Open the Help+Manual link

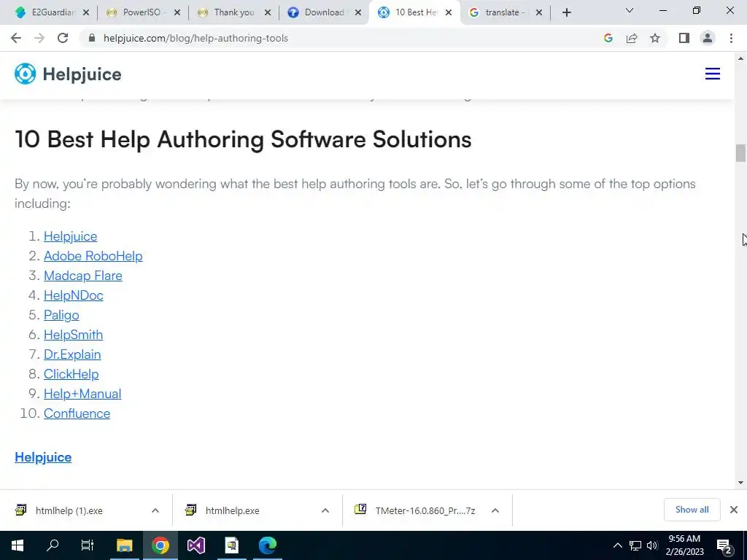pyautogui.click(x=82, y=394)
